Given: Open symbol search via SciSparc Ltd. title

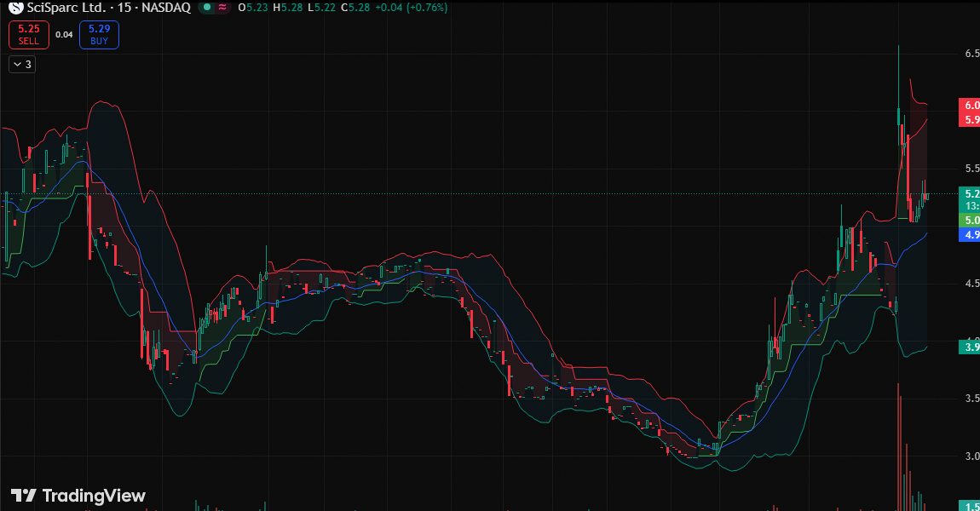Looking at the screenshot, I should tap(66, 8).
